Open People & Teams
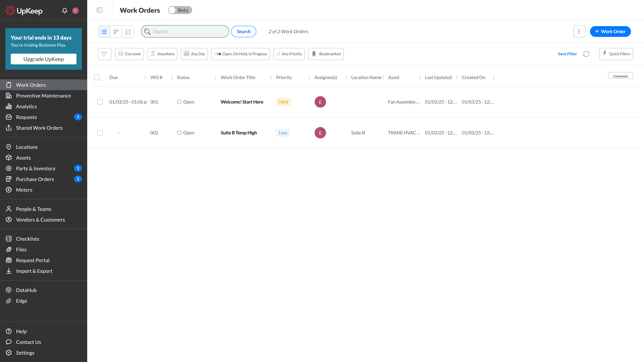Image resolution: width=644 pixels, height=362 pixels. click(44, 209)
